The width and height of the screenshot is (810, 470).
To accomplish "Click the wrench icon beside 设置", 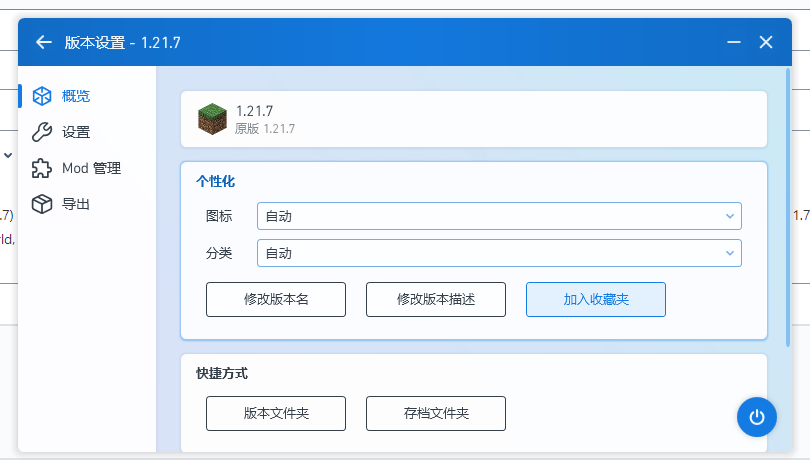I will 42,132.
